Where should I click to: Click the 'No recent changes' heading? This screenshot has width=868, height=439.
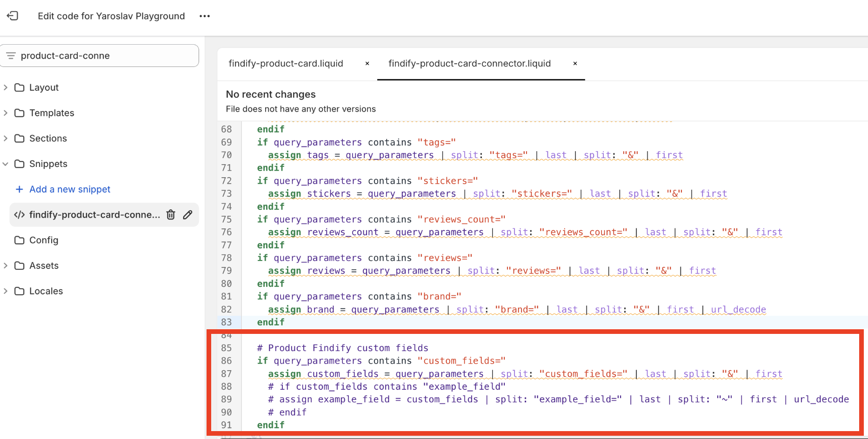271,94
